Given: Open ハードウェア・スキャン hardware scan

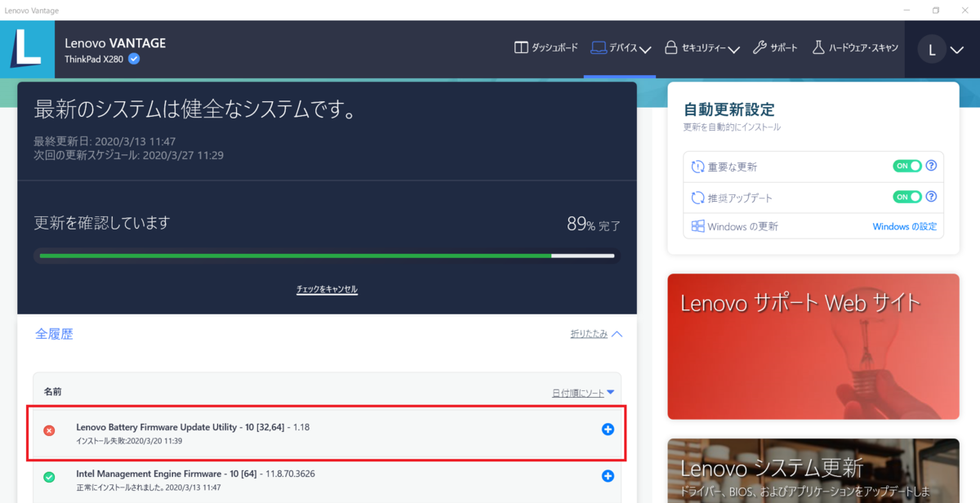Looking at the screenshot, I should [x=854, y=47].
